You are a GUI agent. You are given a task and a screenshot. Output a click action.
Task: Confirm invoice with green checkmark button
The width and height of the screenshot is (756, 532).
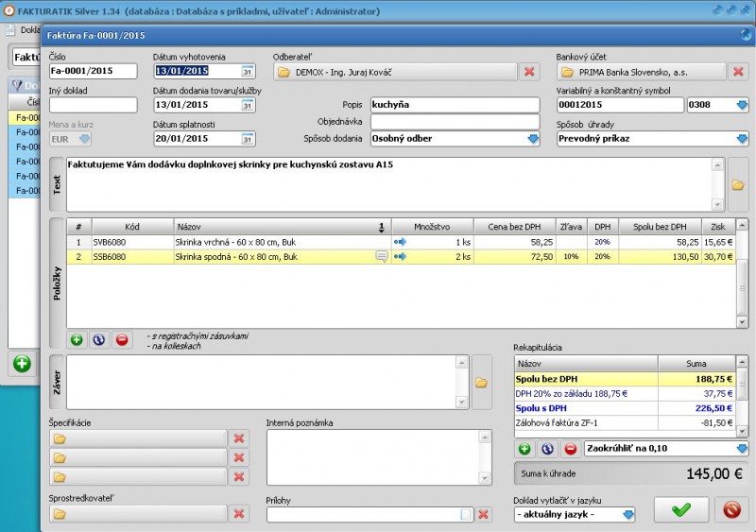[681, 509]
